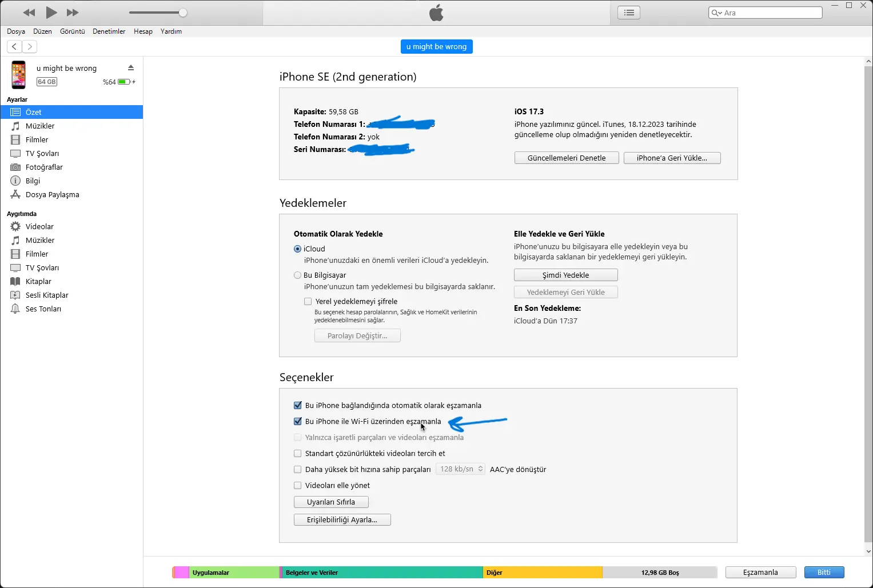
Task: Skip to previous track with rewind button
Action: 29,13
